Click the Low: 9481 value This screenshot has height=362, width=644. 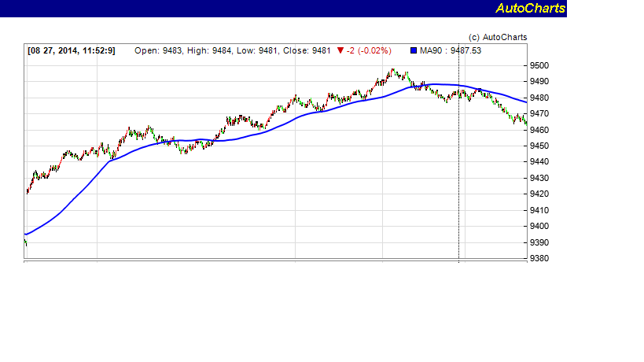pyautogui.click(x=257, y=50)
